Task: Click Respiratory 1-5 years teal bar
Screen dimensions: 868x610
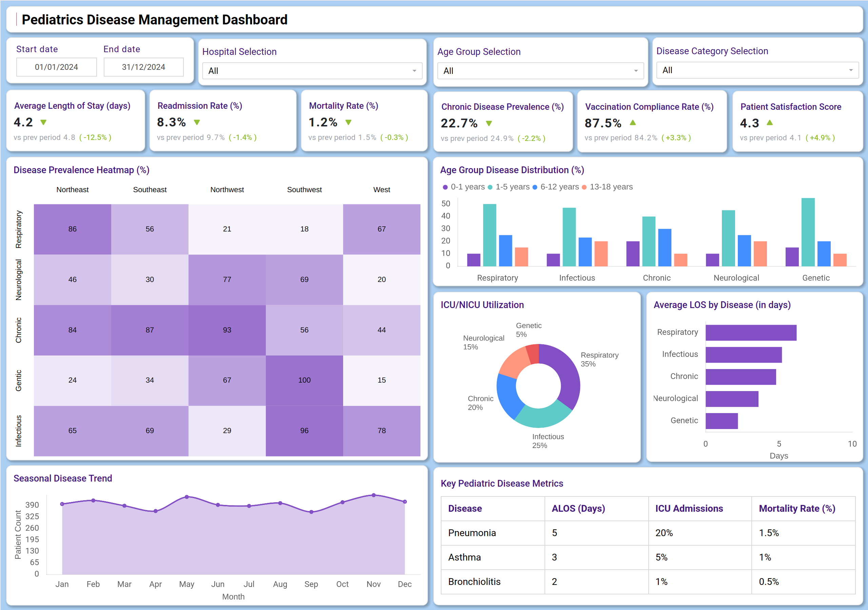Action: (490, 235)
